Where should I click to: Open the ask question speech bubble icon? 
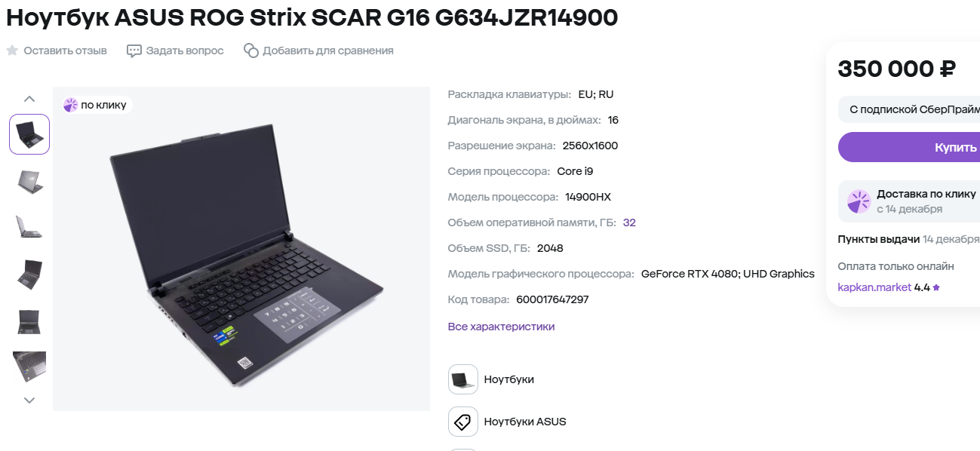[x=134, y=51]
